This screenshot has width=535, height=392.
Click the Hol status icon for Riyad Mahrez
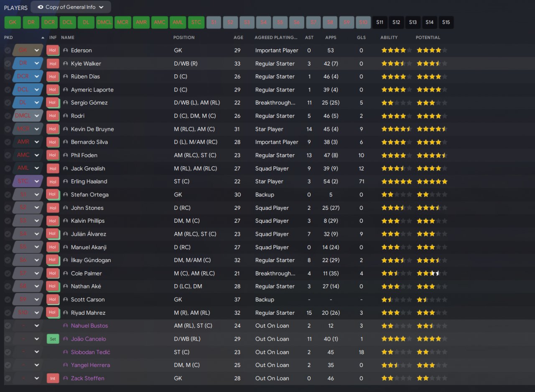coord(52,313)
